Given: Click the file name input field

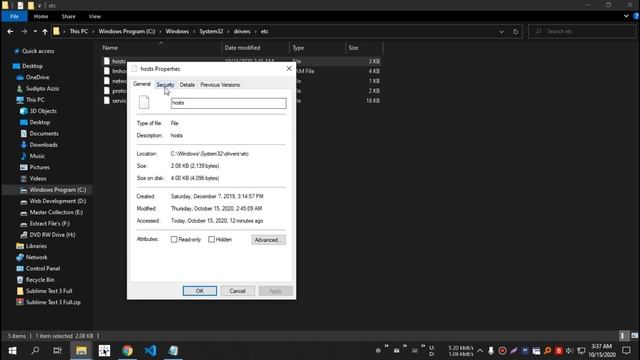Looking at the screenshot, I should point(229,103).
